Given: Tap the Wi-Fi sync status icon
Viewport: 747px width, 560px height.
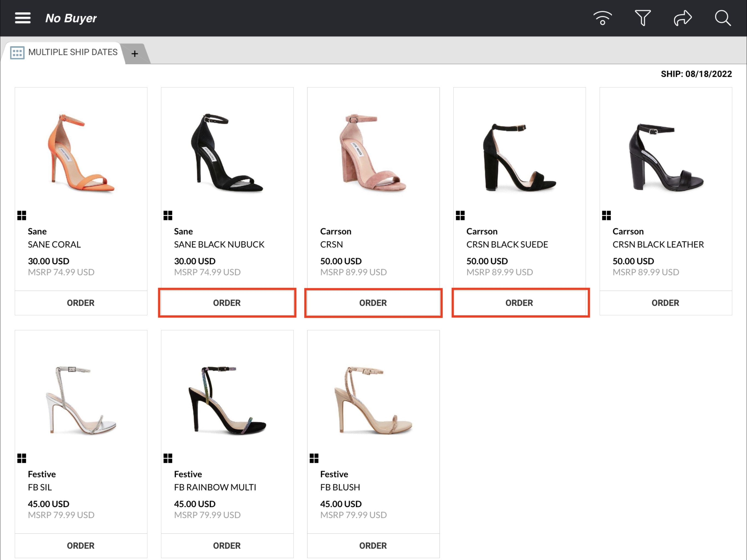Looking at the screenshot, I should coord(603,18).
